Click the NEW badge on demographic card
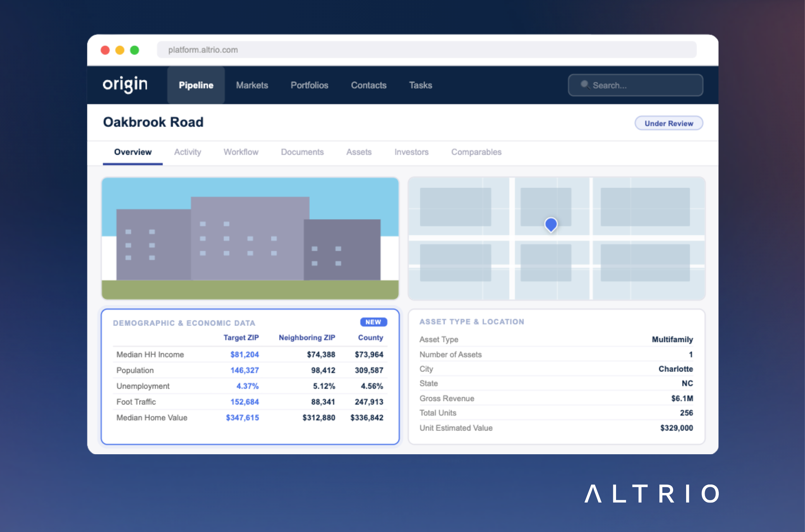Viewport: 805px width, 532px height. coord(373,322)
